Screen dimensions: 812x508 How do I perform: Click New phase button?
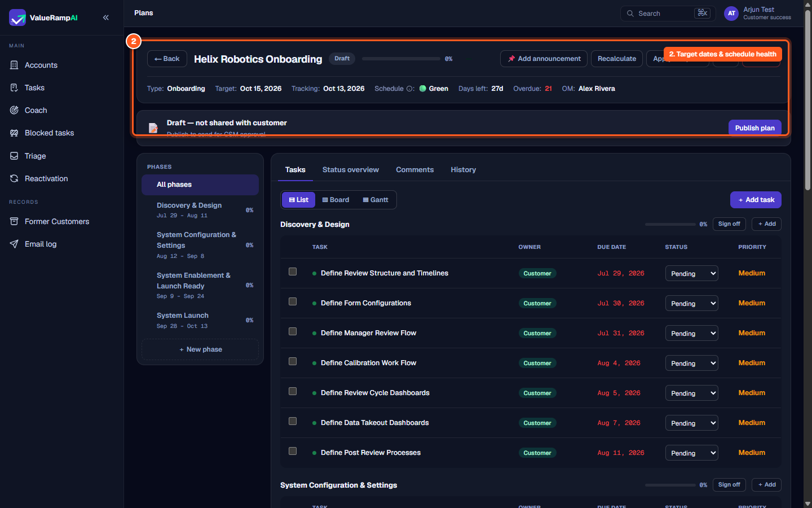tap(200, 349)
